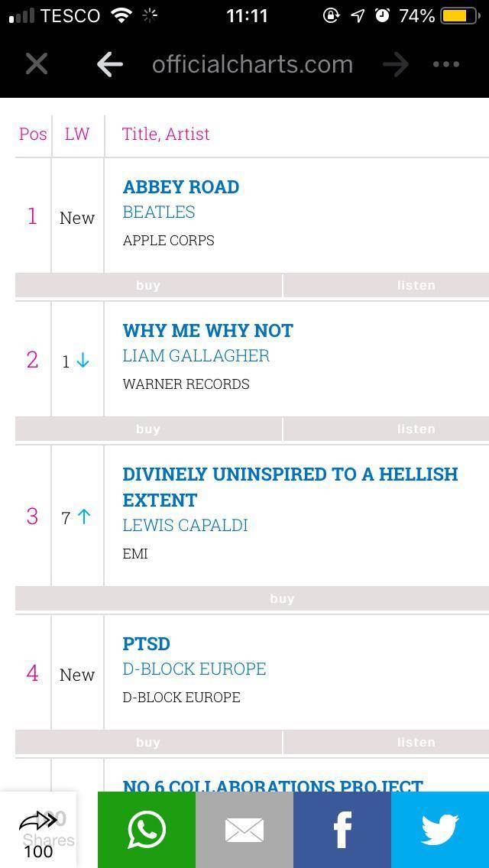Expand the buy options for Abbey Road
The width and height of the screenshot is (489, 868).
click(x=147, y=285)
